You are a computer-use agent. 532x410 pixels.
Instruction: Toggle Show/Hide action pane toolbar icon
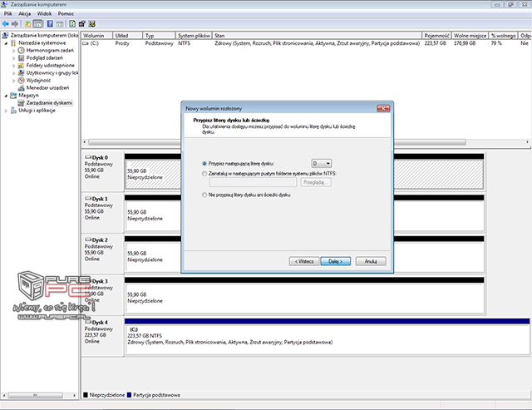tap(60, 24)
